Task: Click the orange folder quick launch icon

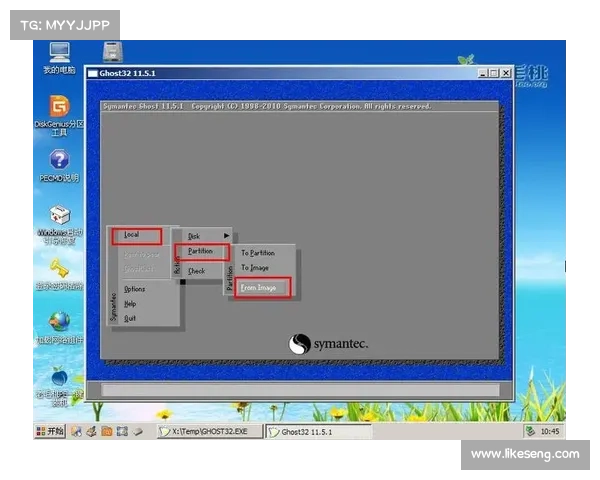Action: (107, 432)
